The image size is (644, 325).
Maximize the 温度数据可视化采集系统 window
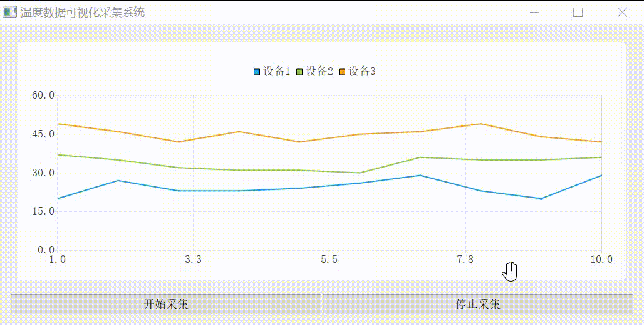[x=578, y=13]
